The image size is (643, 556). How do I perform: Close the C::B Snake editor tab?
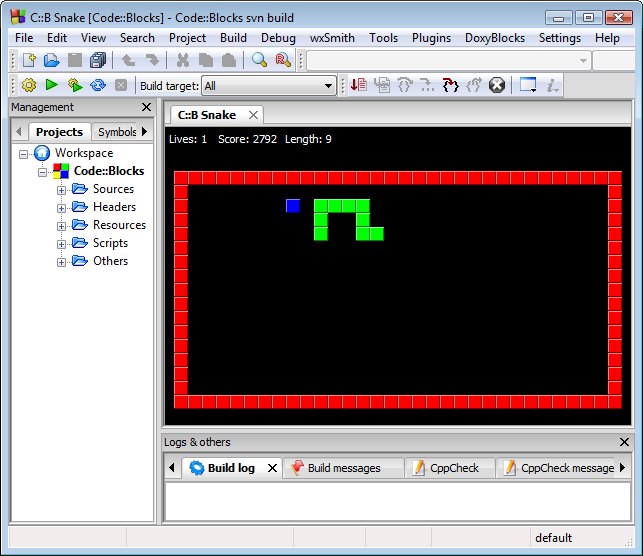click(x=253, y=115)
